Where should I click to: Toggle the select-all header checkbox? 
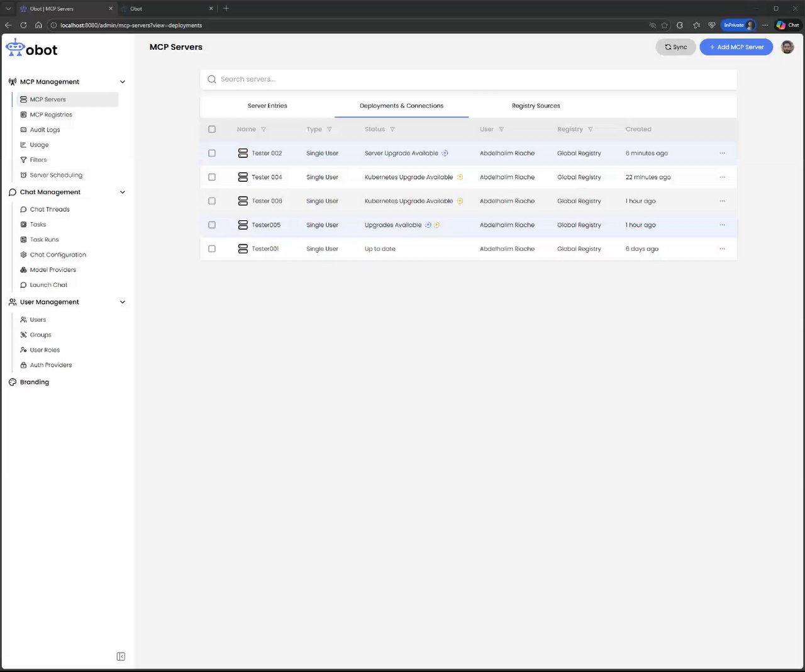[x=212, y=130]
